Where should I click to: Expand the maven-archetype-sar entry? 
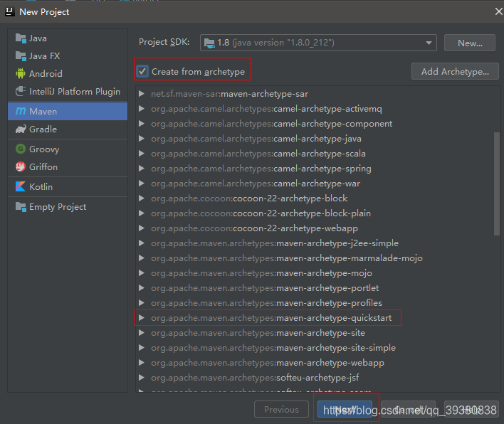141,94
